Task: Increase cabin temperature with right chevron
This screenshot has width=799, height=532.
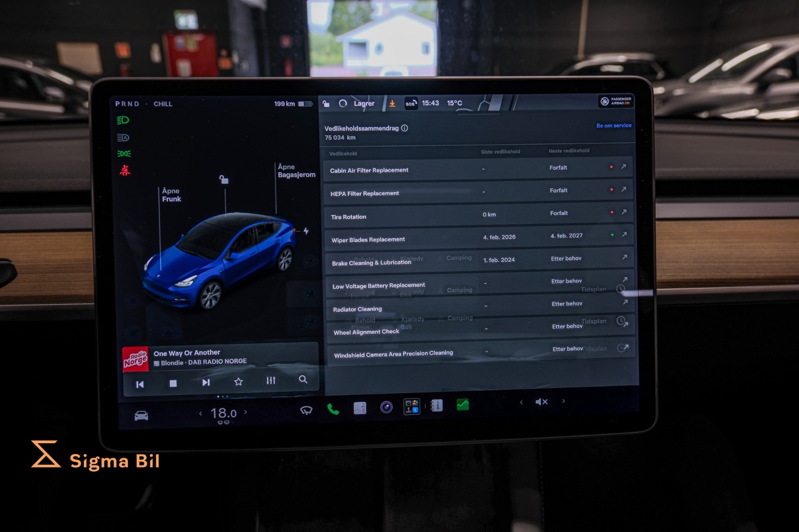Action: click(x=245, y=412)
